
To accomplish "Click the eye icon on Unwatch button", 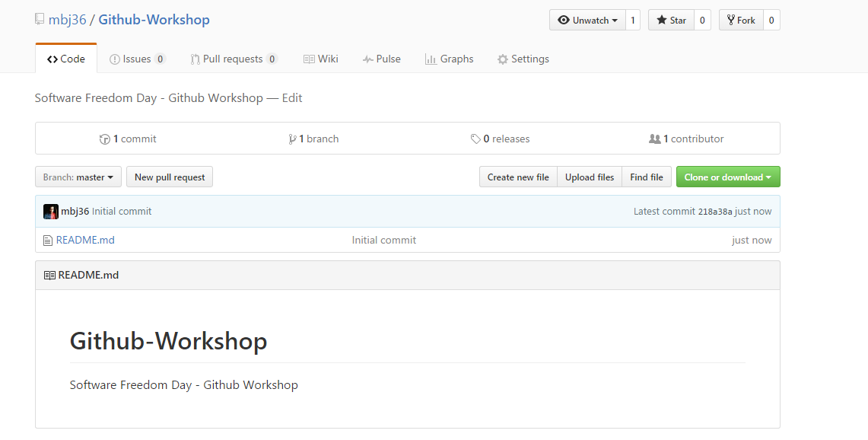I will [x=564, y=20].
